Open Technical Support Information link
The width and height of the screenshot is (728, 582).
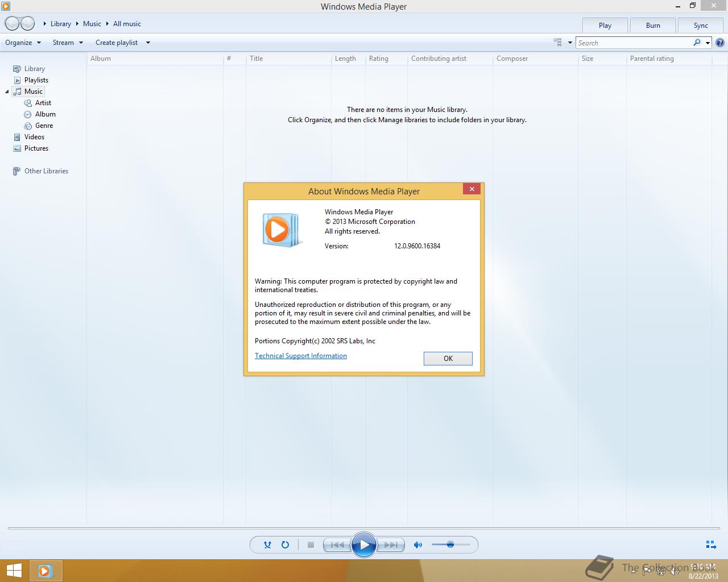[301, 356]
